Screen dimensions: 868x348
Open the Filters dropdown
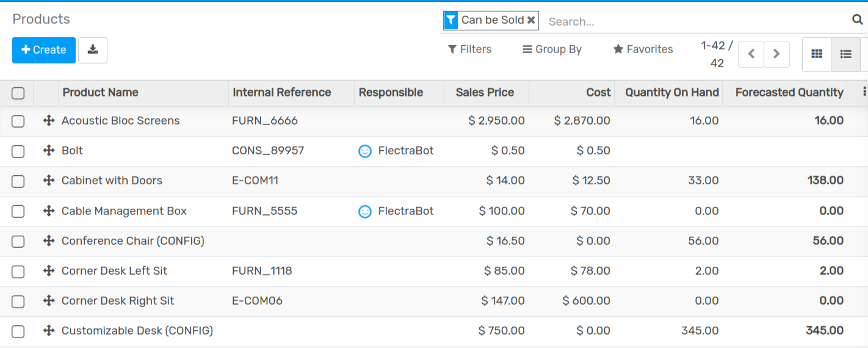point(469,49)
